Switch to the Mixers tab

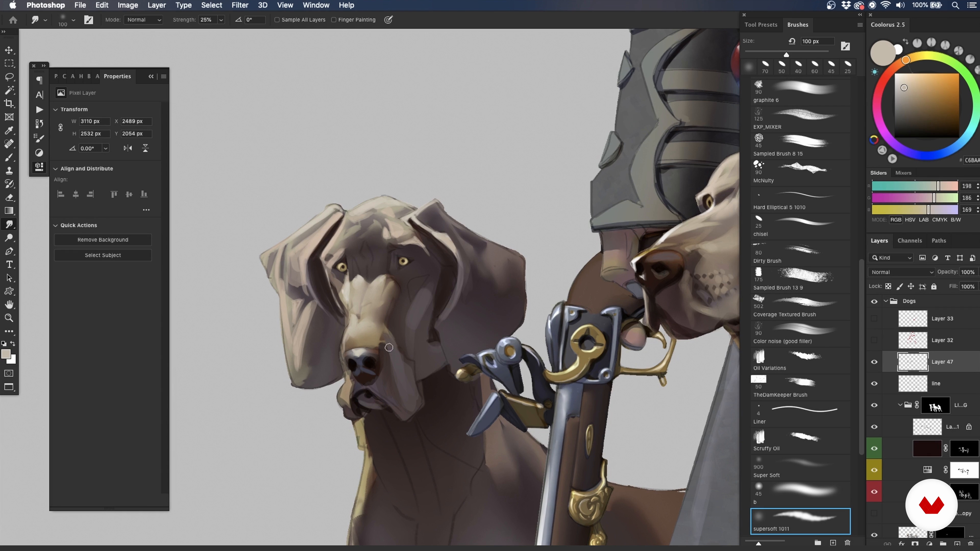(903, 173)
